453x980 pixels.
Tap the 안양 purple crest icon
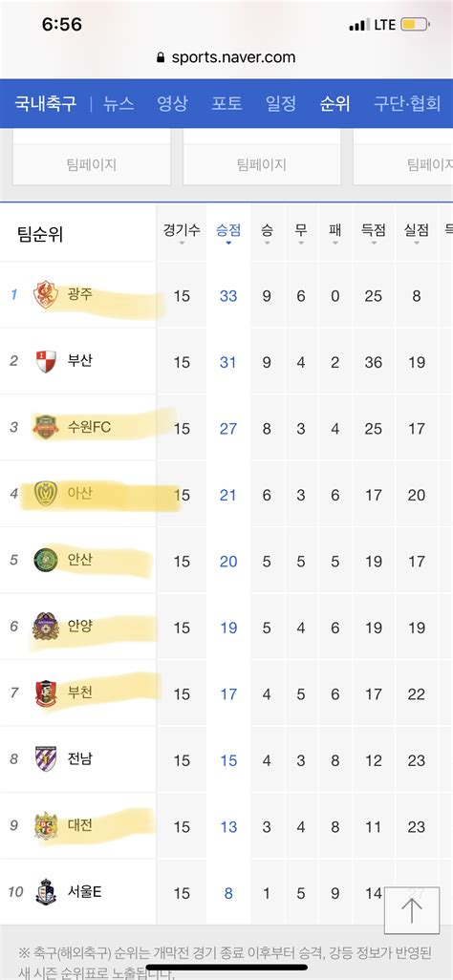tap(46, 627)
